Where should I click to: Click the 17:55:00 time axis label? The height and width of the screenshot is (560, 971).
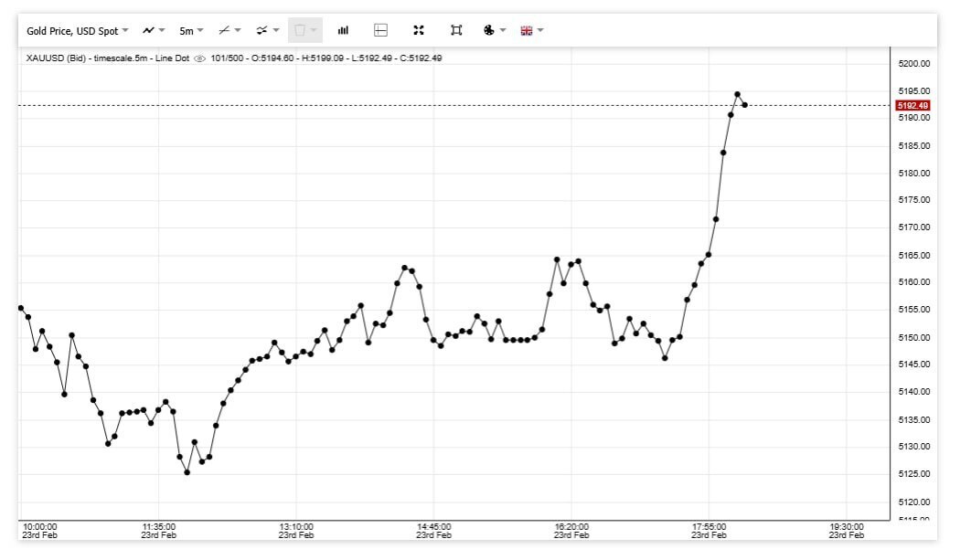pyautogui.click(x=709, y=527)
